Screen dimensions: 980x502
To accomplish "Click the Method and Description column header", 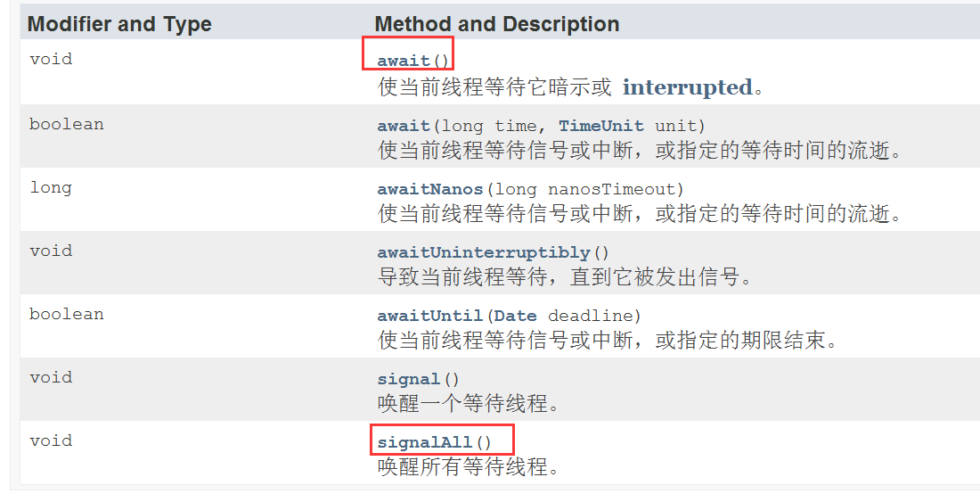I will click(x=496, y=24).
